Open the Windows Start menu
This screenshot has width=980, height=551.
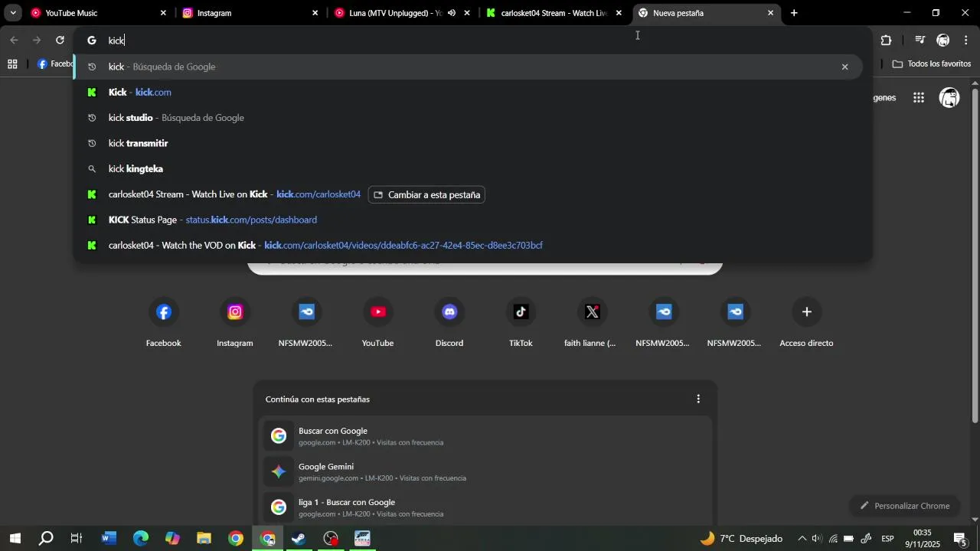coord(15,539)
